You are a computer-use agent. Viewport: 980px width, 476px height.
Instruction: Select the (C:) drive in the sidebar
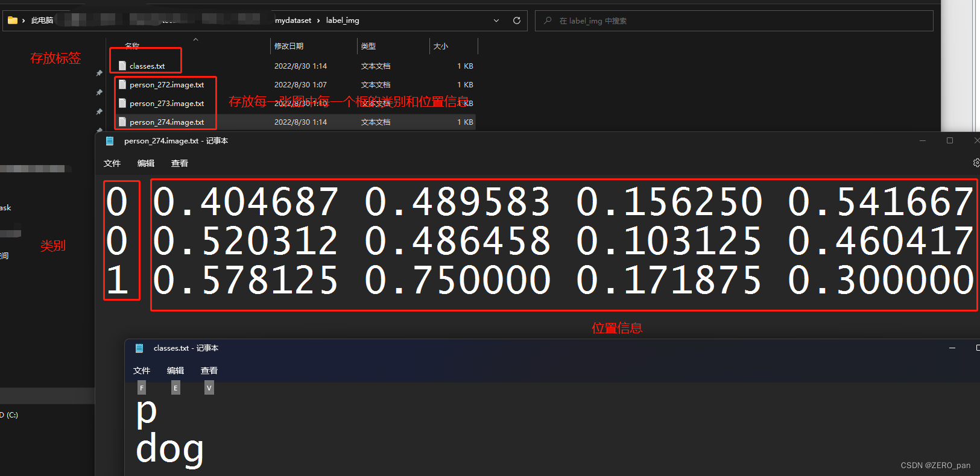[x=9, y=415]
